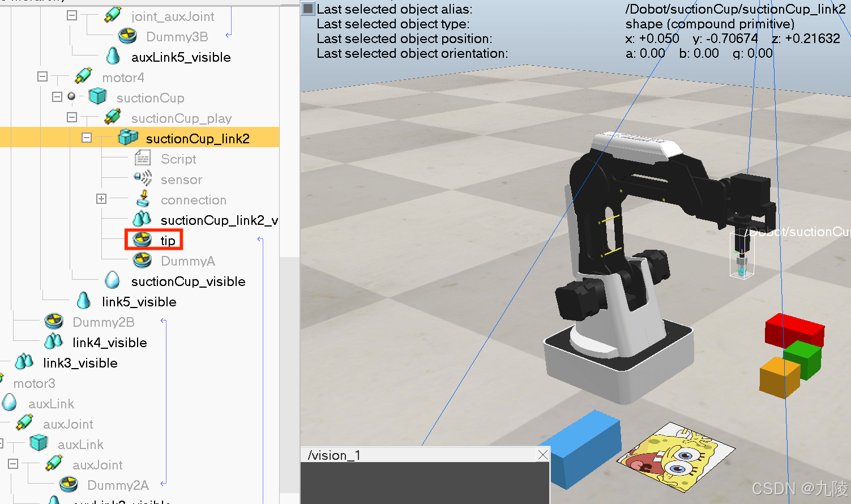This screenshot has width=851, height=504.
Task: Select the Dummy3B label
Action: (x=177, y=37)
